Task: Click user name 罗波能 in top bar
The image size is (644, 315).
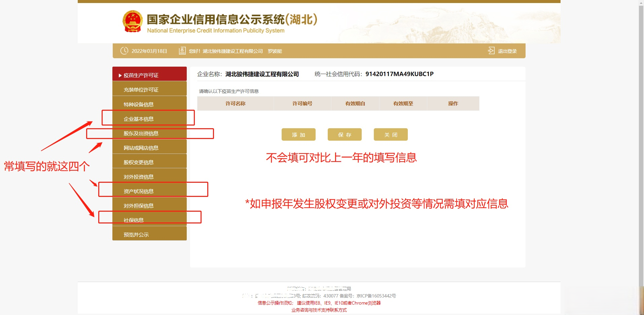Action: pyautogui.click(x=275, y=51)
